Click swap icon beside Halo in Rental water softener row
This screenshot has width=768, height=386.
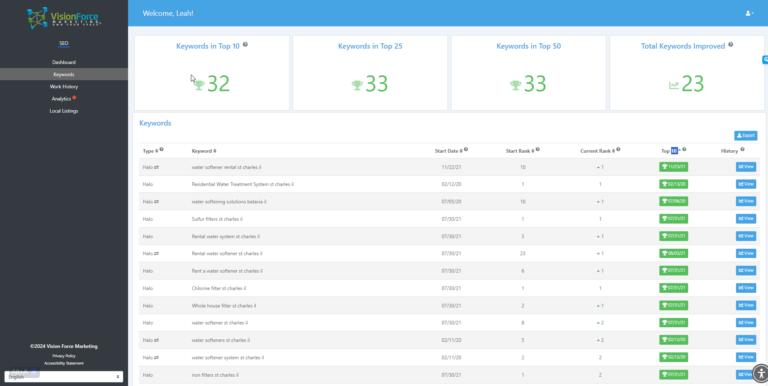pyautogui.click(x=157, y=254)
